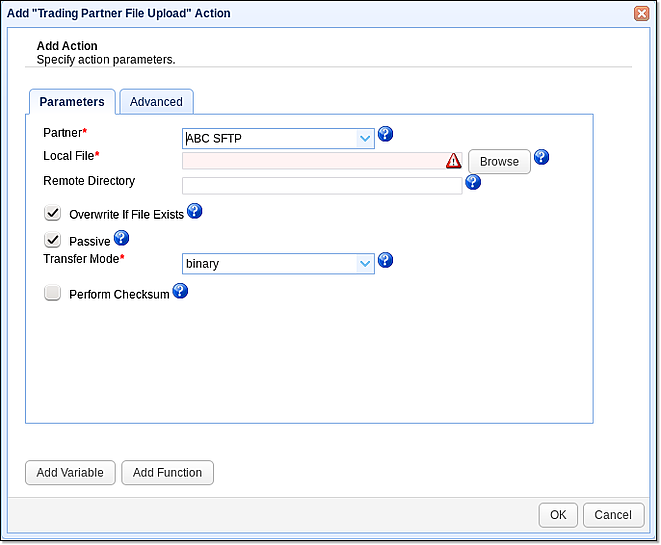This screenshot has height=545, width=661.
Task: Open help icon next to Passive
Action: click(x=121, y=238)
